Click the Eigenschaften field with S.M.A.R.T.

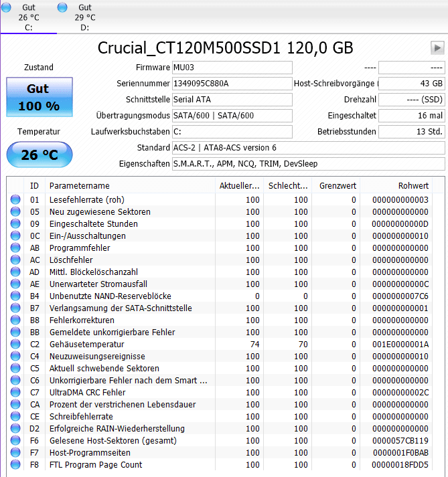click(309, 164)
